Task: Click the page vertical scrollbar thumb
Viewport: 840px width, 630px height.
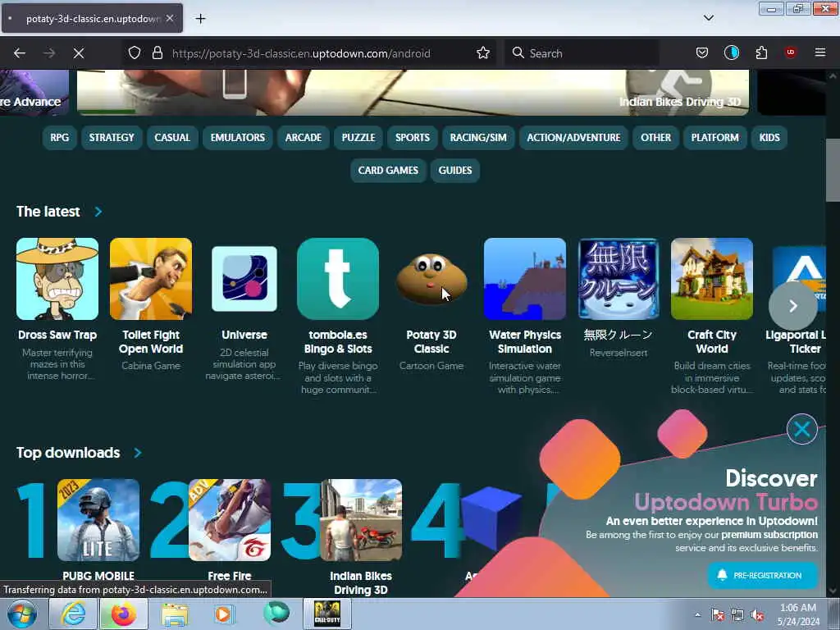Action: [x=833, y=170]
